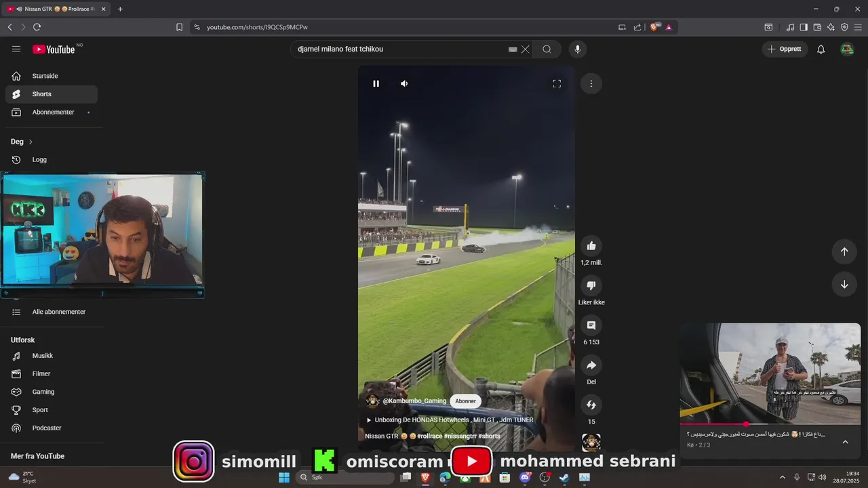The width and height of the screenshot is (868, 488).
Task: Select the Nissan GTR browser tab
Action: click(57, 9)
